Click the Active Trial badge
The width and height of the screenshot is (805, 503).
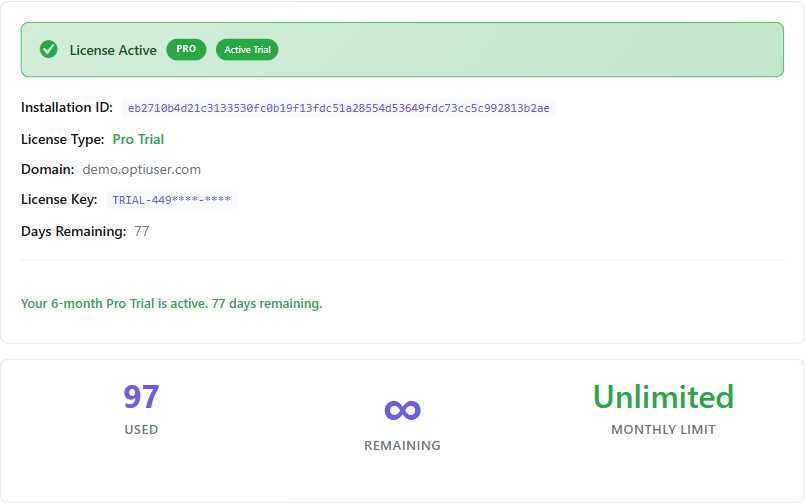tap(247, 50)
